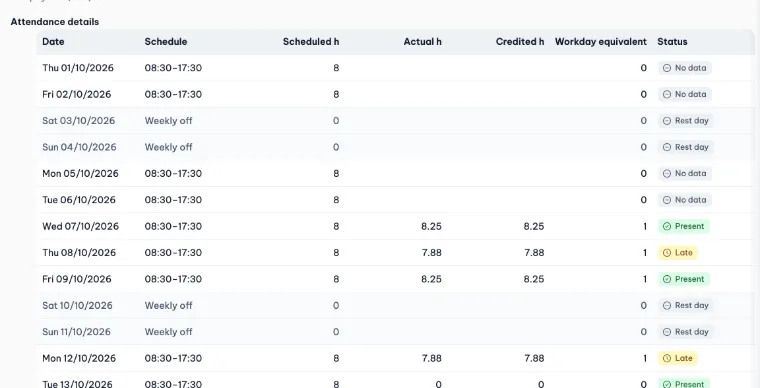760x388 pixels.
Task: Click scheduled hours 8 on Fri 02/10/2026
Action: tap(336, 94)
